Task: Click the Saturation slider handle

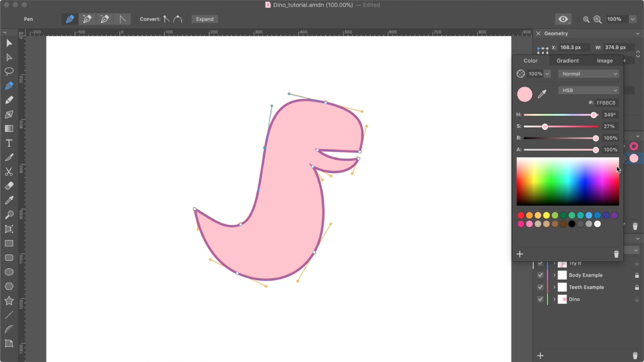Action: 545,127
